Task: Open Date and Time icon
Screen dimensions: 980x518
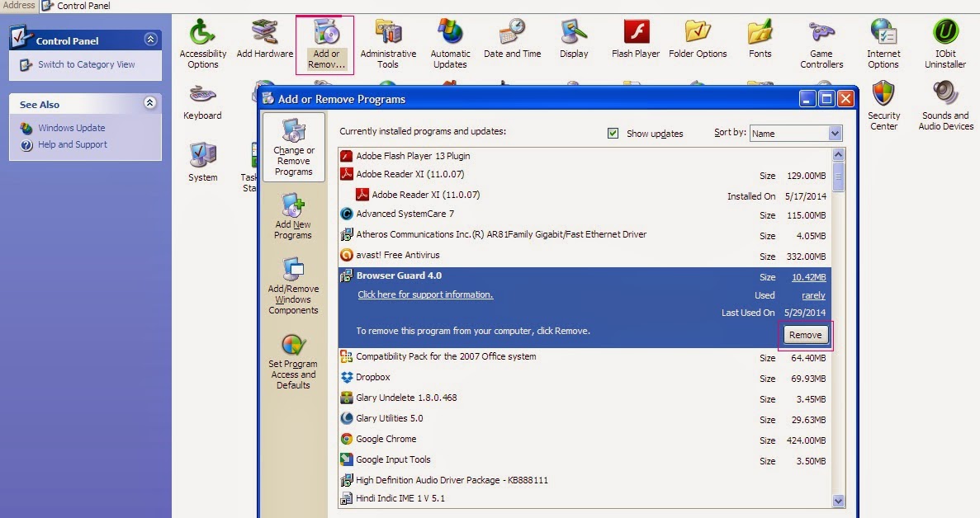Action: [513, 39]
